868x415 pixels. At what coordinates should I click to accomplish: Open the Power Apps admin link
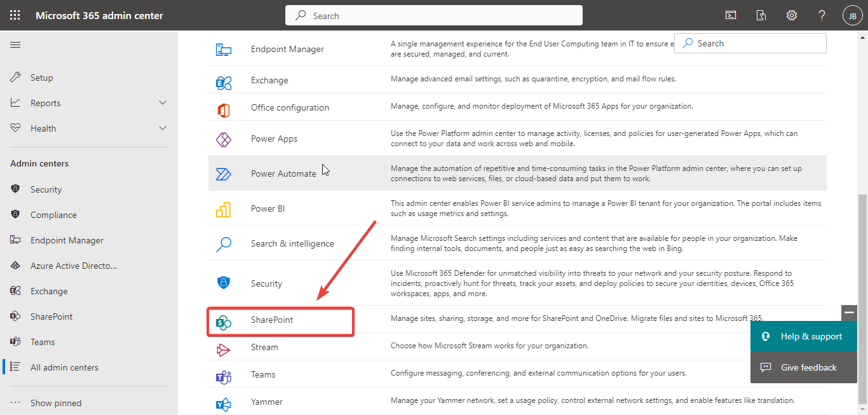(x=274, y=139)
